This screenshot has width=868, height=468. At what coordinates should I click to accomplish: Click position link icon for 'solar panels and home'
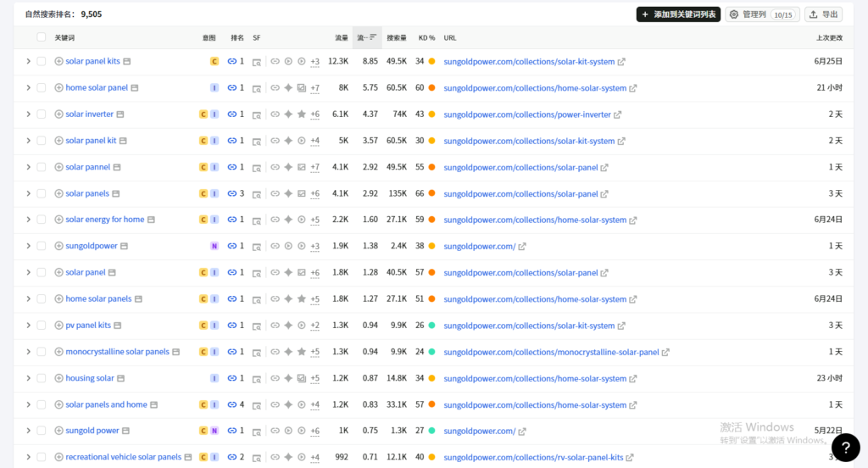[232, 405]
